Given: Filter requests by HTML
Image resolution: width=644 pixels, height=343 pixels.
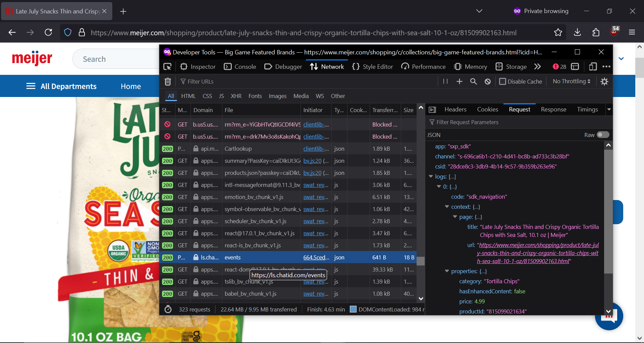Looking at the screenshot, I should coord(188,96).
